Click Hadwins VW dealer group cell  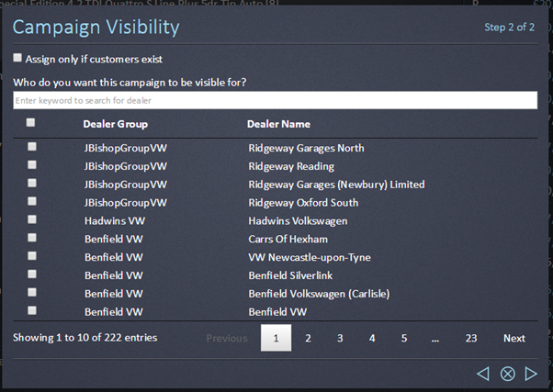tap(115, 221)
